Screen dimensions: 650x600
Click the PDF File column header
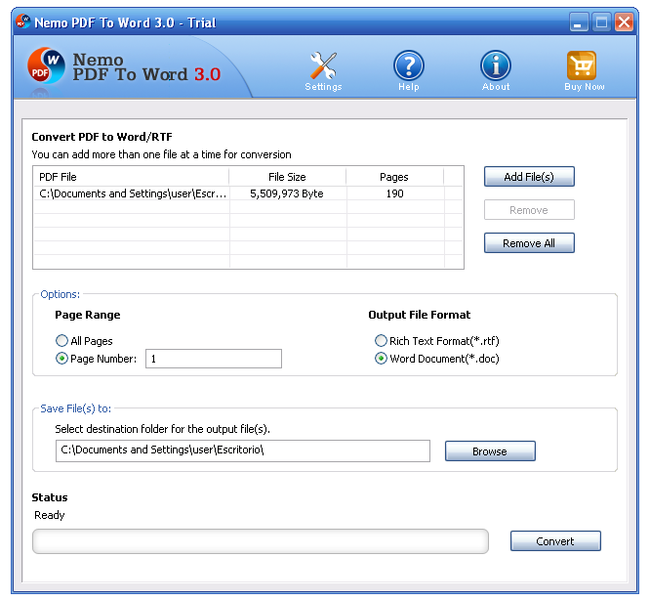[131, 177]
